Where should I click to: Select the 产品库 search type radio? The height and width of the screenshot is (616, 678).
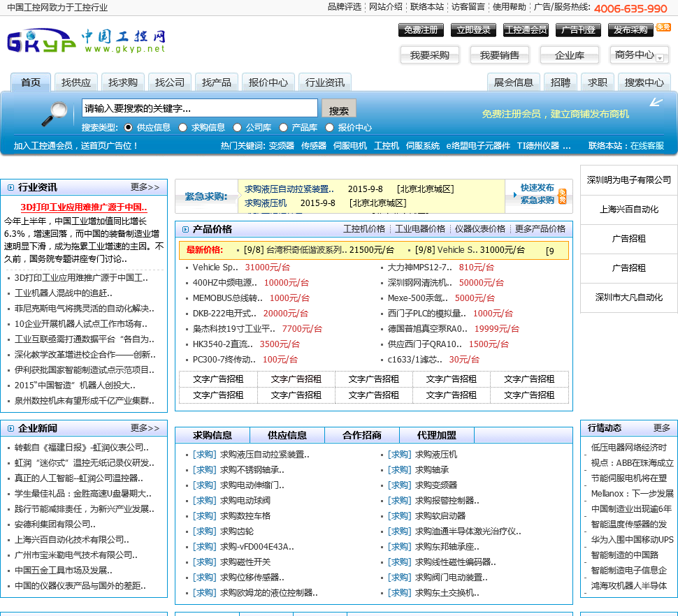(x=283, y=127)
